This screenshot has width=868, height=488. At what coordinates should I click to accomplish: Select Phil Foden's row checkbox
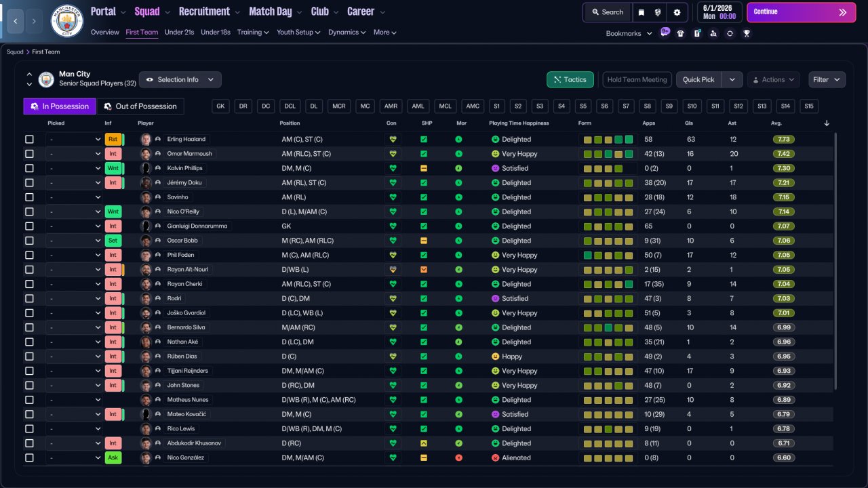coord(29,255)
